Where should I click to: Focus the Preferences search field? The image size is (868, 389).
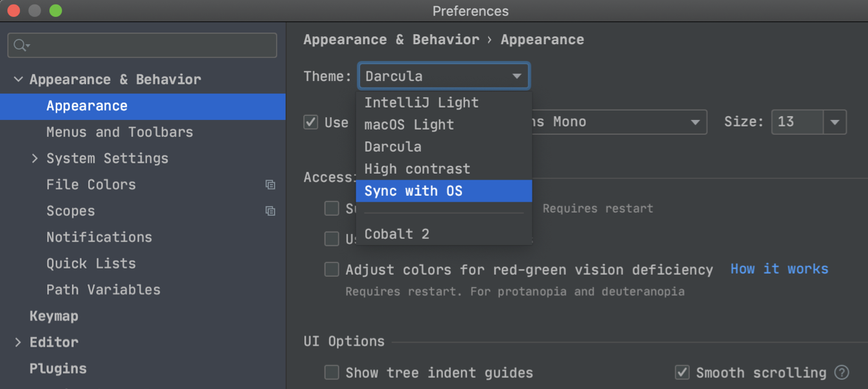[x=143, y=45]
